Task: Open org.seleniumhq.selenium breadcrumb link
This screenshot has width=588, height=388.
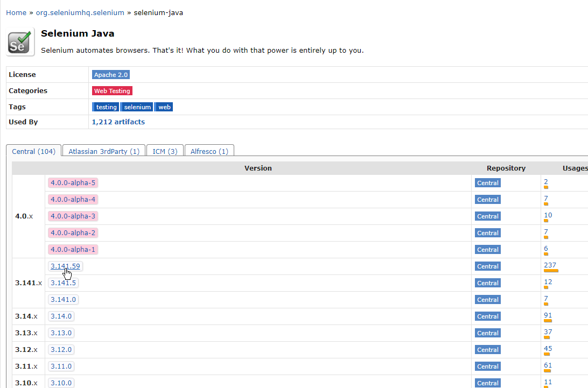Action: tap(80, 12)
